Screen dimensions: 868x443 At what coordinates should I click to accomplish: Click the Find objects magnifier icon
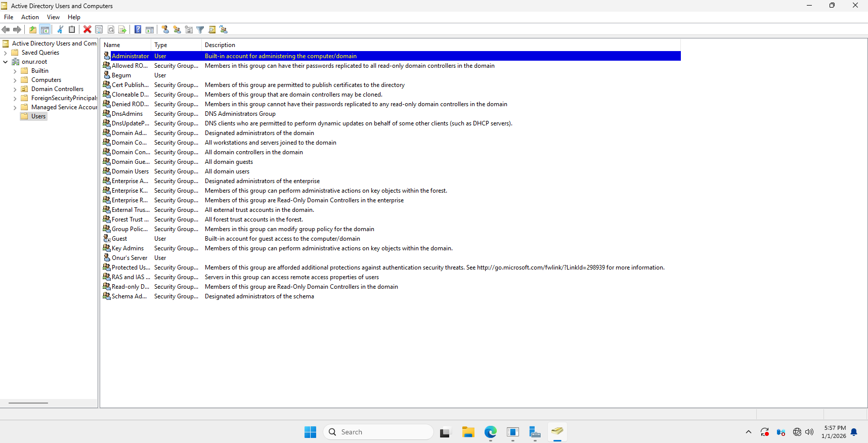pos(212,30)
